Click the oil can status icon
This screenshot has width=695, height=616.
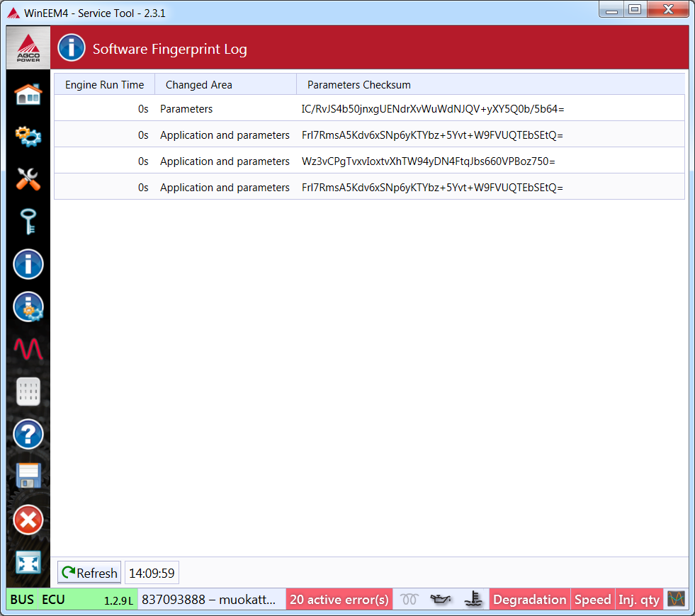[441, 600]
